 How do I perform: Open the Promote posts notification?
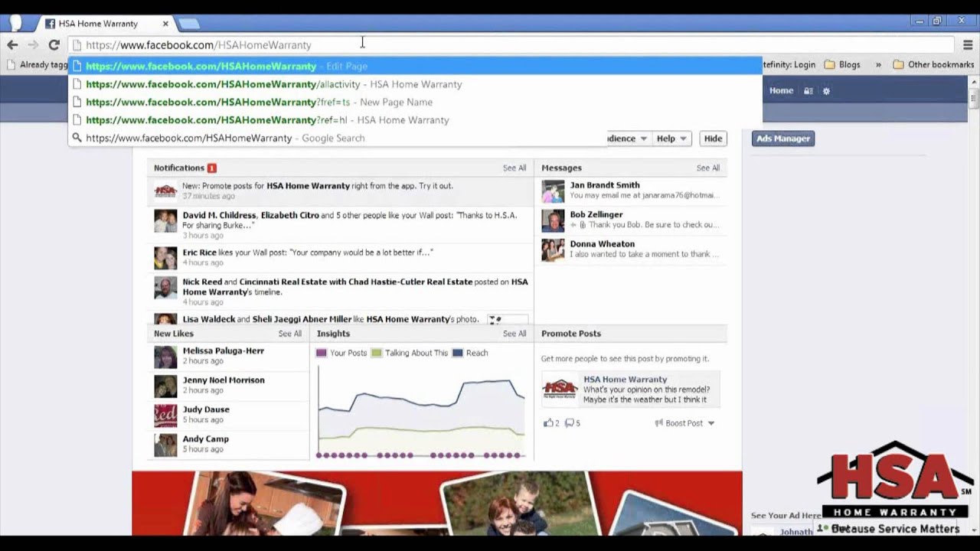[x=340, y=191]
